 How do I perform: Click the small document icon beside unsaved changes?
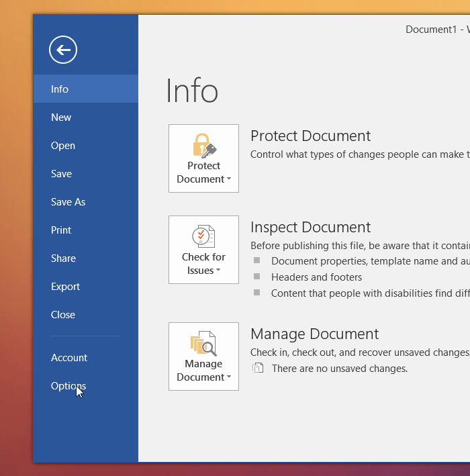(258, 368)
